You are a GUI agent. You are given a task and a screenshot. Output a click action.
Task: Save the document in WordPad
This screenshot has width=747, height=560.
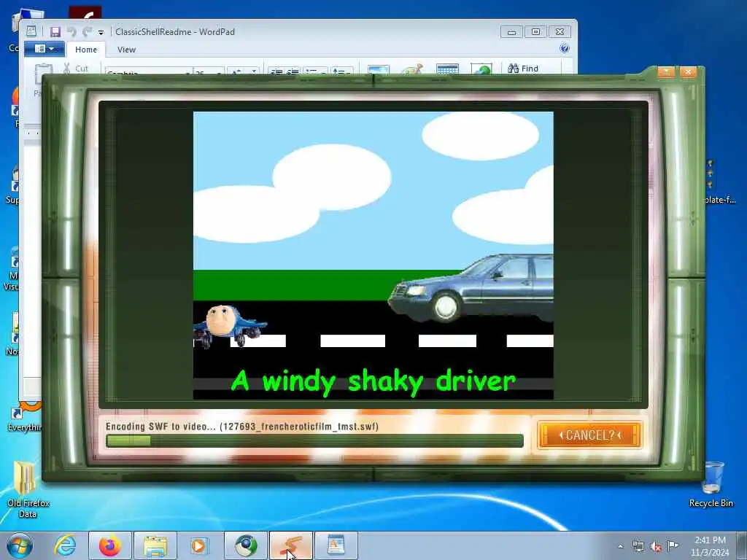coord(55,32)
